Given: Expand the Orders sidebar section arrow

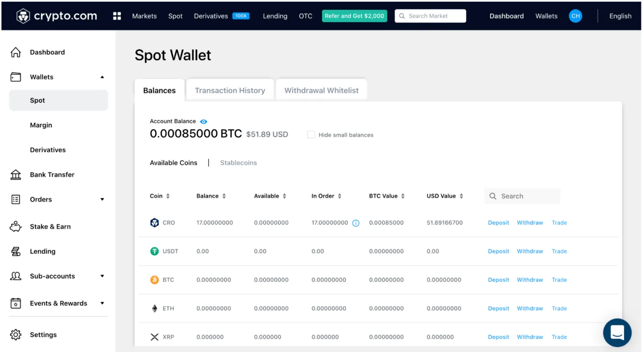Looking at the screenshot, I should (x=102, y=199).
